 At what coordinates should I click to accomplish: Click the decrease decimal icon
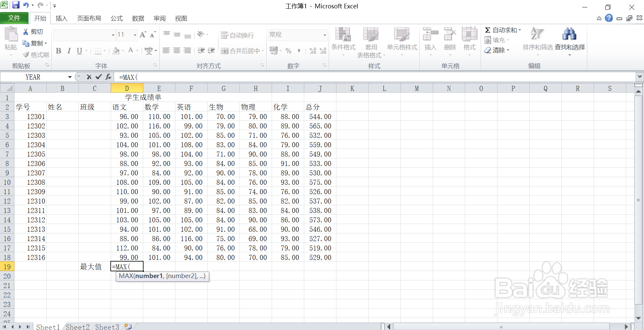pyautogui.click(x=323, y=51)
